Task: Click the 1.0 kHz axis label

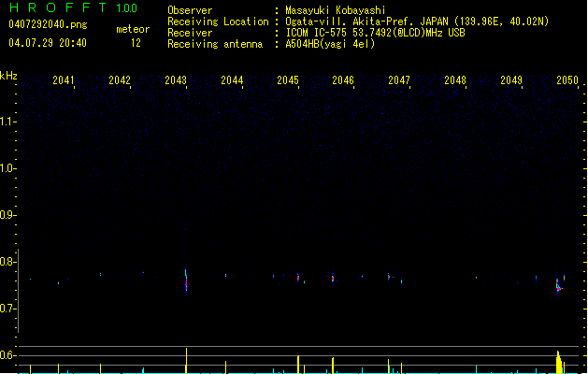Action: point(7,168)
